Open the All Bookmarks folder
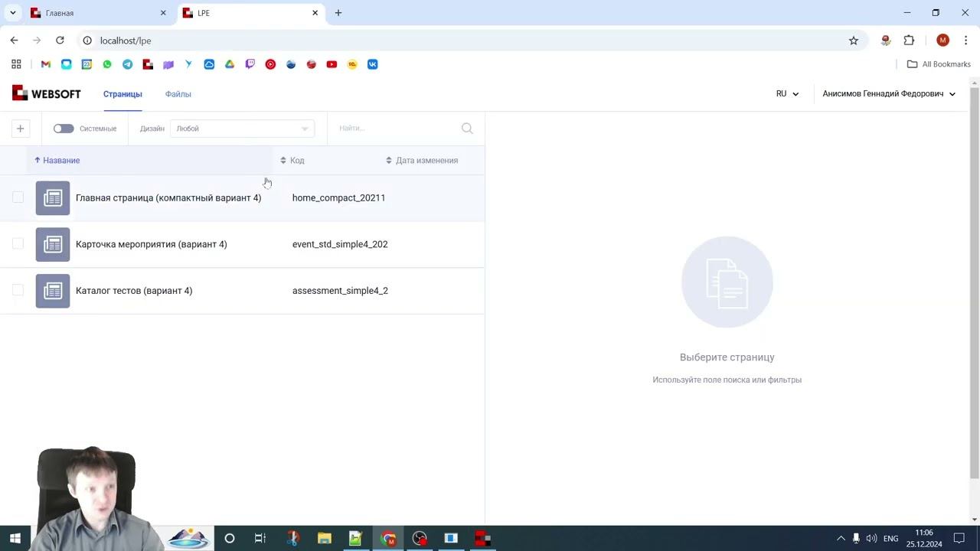Image resolution: width=980 pixels, height=551 pixels. 939,64
